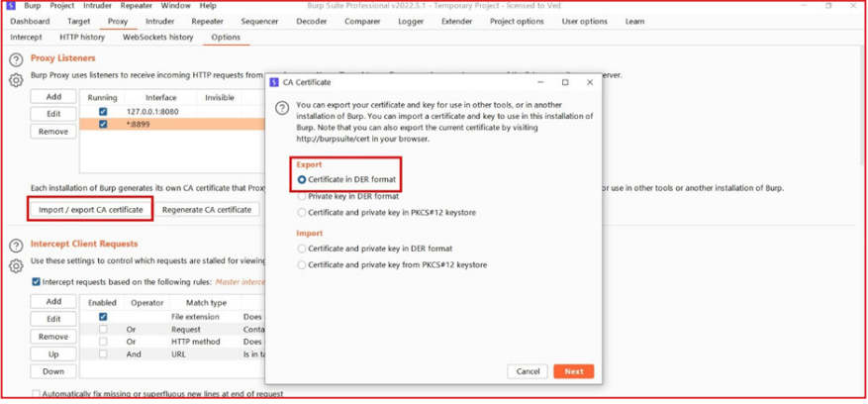Click Add button for intercept rules
Image resolution: width=868 pixels, height=404 pixels.
coord(53,301)
